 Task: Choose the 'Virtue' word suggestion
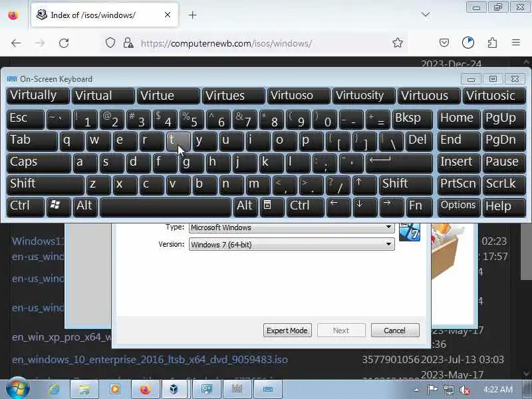(168, 96)
